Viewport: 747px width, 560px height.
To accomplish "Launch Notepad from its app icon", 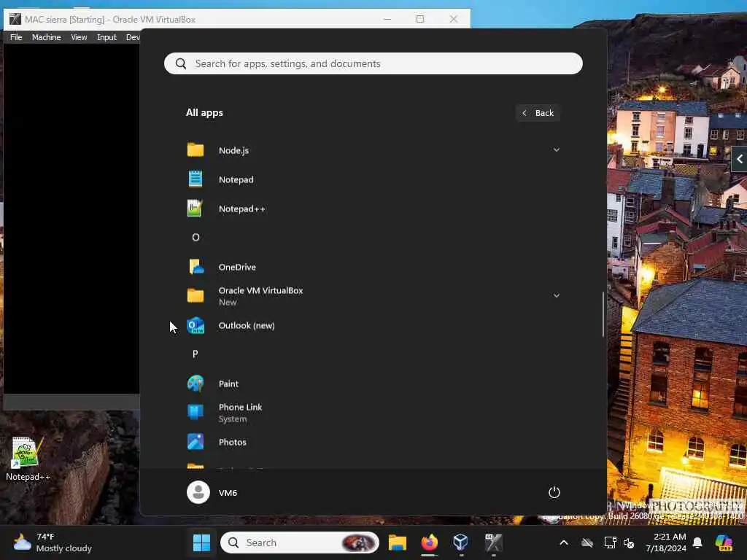I will coord(196,179).
